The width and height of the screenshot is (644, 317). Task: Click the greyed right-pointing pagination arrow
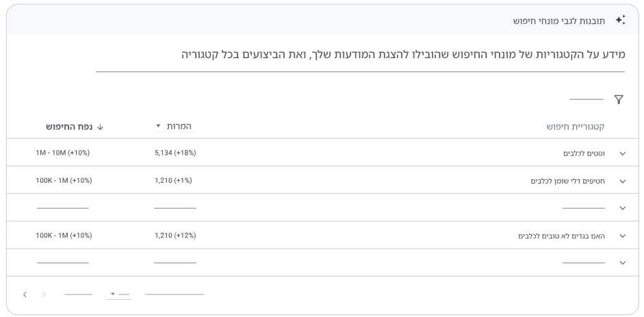(x=44, y=294)
